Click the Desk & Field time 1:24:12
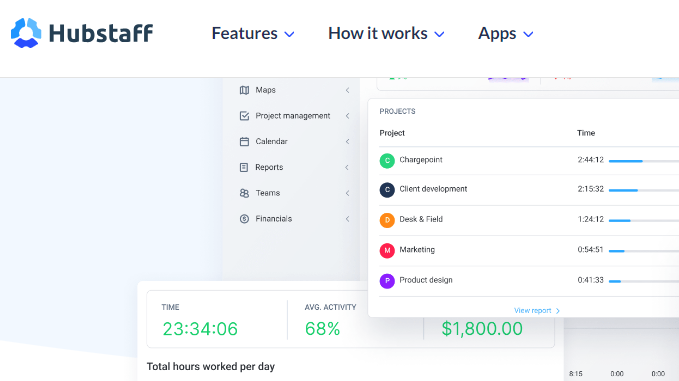 click(591, 219)
